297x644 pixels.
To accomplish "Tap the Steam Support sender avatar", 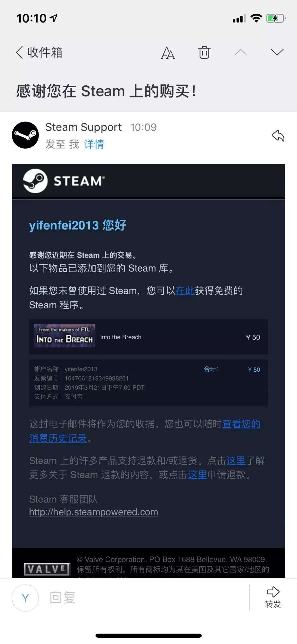I will [x=25, y=135].
